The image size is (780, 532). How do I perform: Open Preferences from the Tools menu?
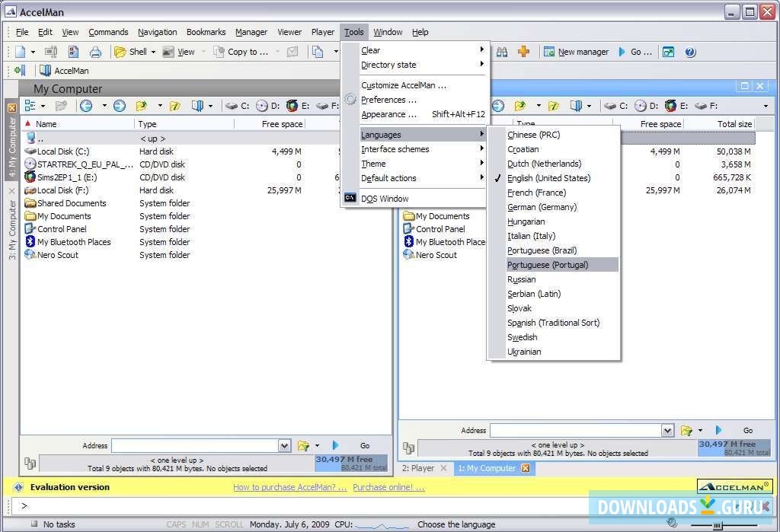point(388,100)
